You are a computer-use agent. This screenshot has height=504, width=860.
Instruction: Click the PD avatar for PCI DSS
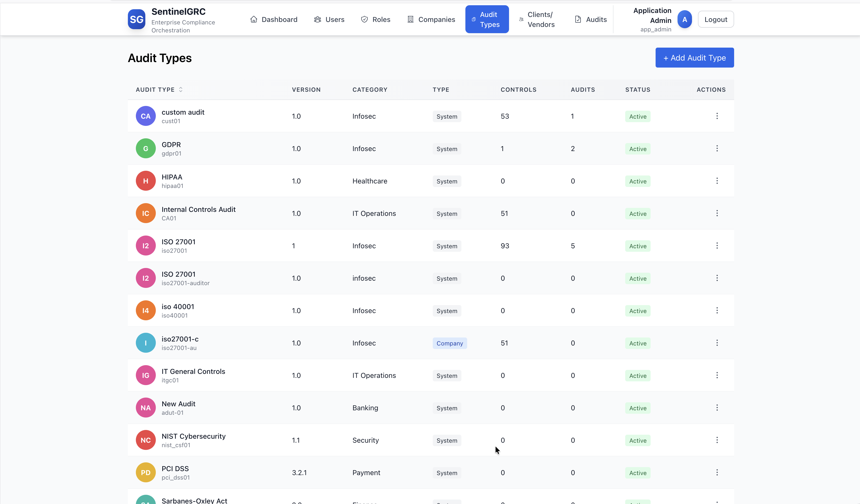point(146,473)
